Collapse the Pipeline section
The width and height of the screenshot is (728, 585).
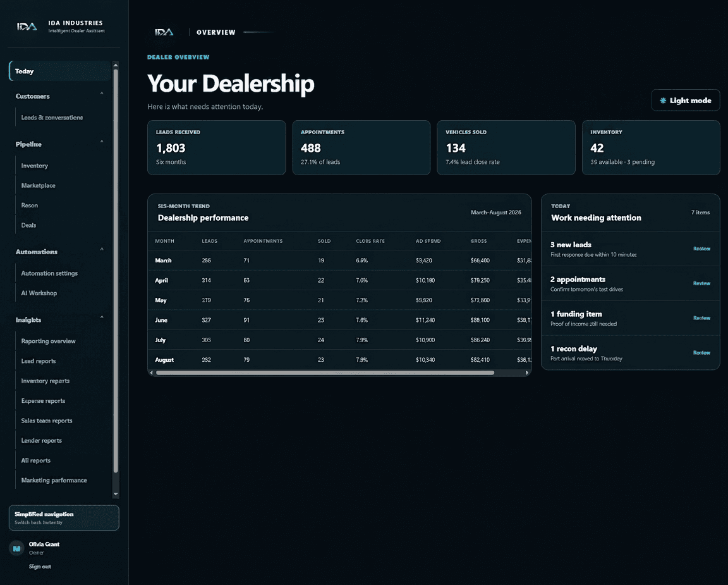tap(102, 142)
